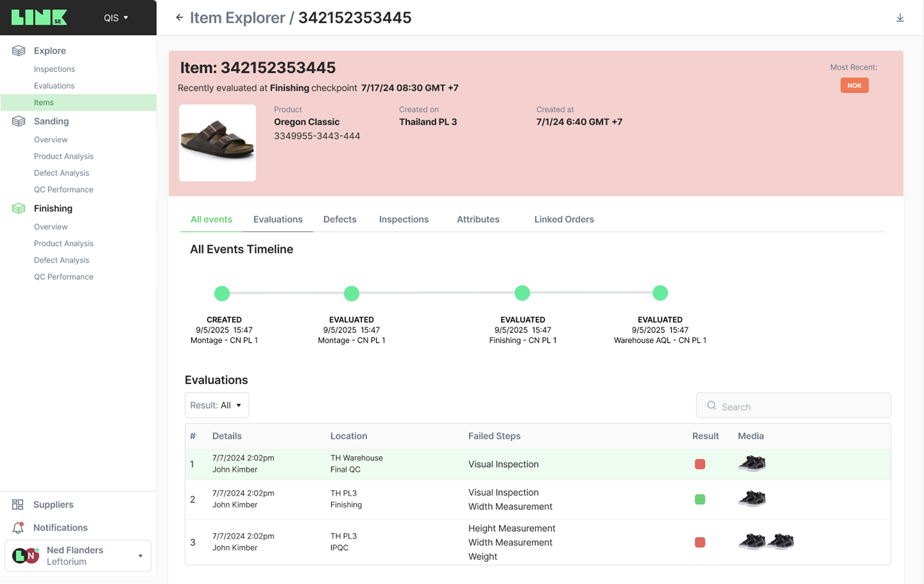
Task: Open the QIS workspace dropdown
Action: [x=116, y=18]
